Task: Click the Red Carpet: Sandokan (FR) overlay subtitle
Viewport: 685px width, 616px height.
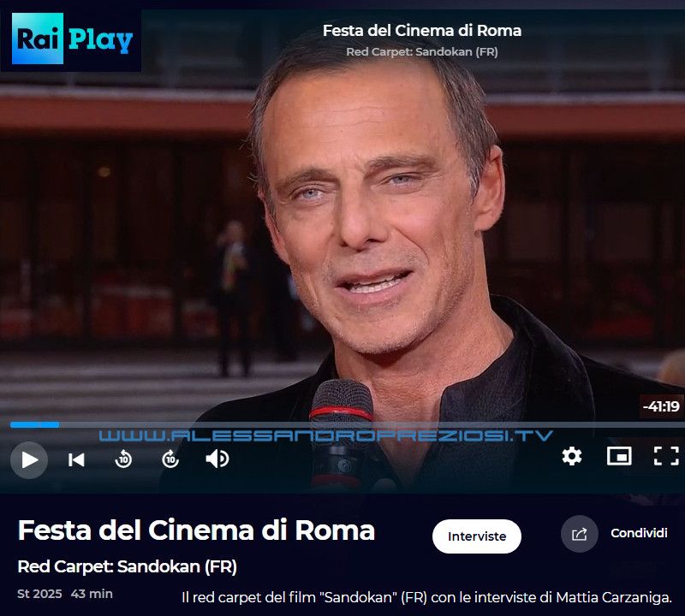Action: click(422, 52)
